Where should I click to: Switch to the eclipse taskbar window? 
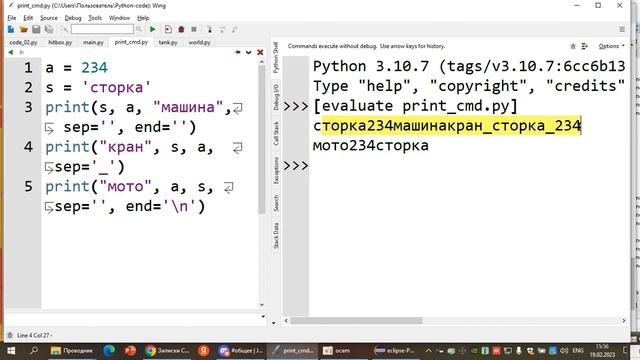pos(394,350)
